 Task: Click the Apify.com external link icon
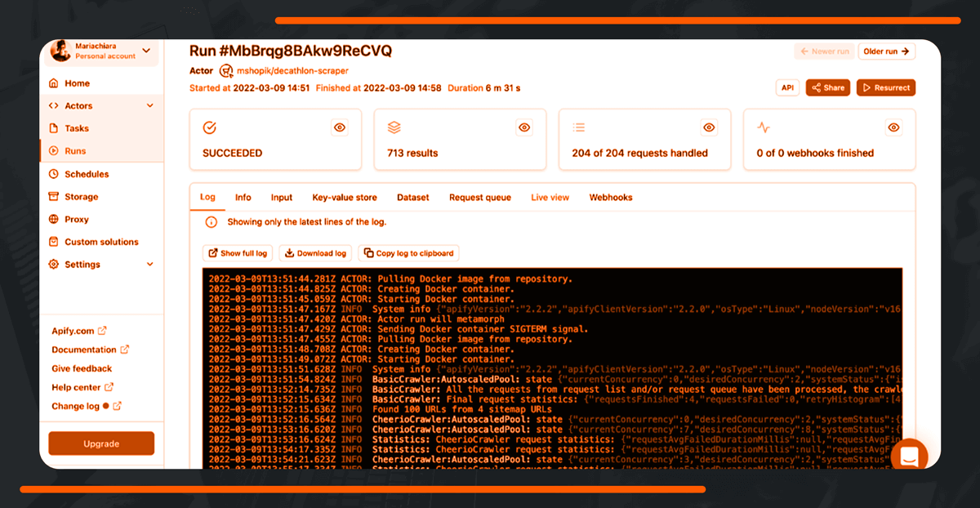102,331
